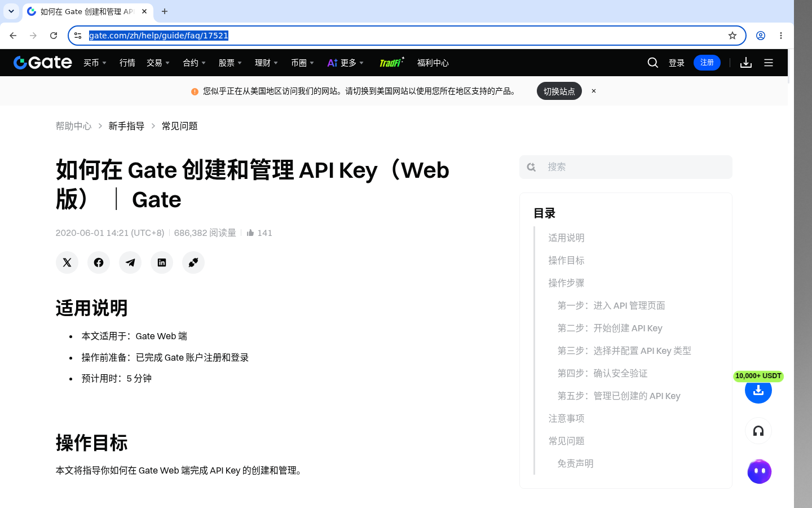The width and height of the screenshot is (812, 508).
Task: Jump to 第一步：进入 API 管理页面
Action: click(611, 305)
